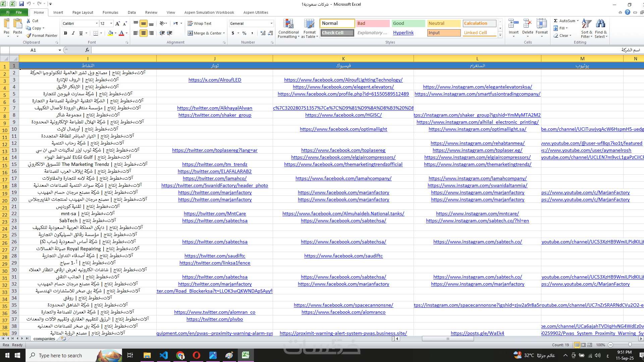Image resolution: width=644 pixels, height=362 pixels.
Task: Click the Conditional Formatting icon
Action: (288, 24)
